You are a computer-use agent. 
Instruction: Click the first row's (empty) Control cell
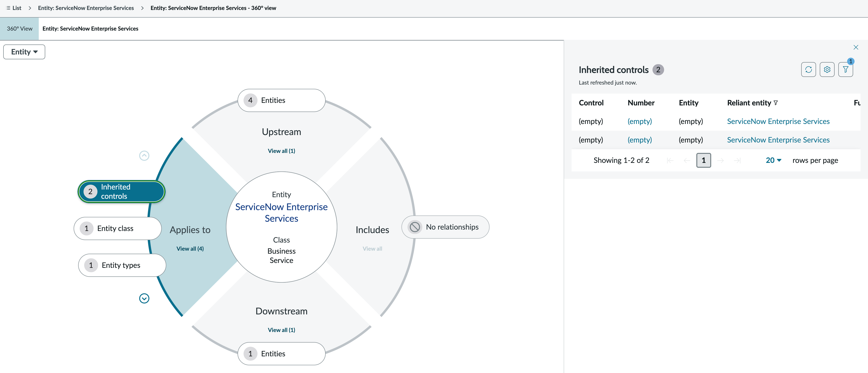(x=591, y=122)
